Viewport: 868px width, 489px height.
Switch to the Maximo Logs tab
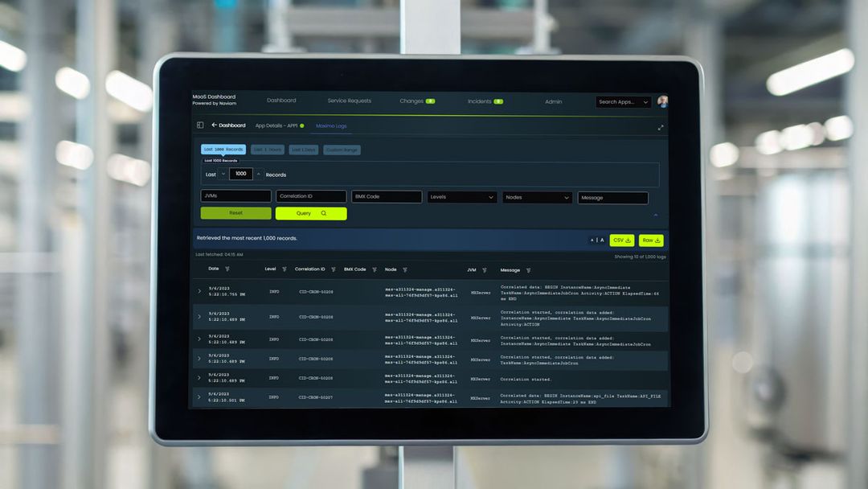332,126
